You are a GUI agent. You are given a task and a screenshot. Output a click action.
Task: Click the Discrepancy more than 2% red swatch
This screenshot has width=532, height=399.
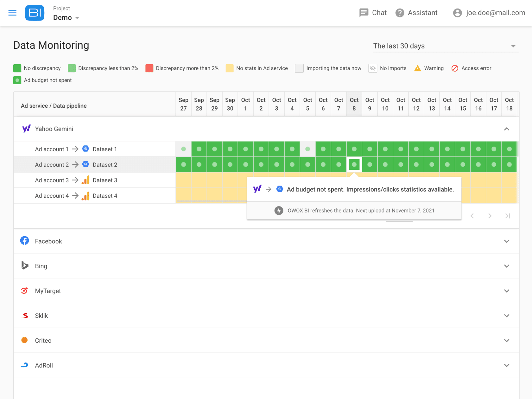(149, 68)
